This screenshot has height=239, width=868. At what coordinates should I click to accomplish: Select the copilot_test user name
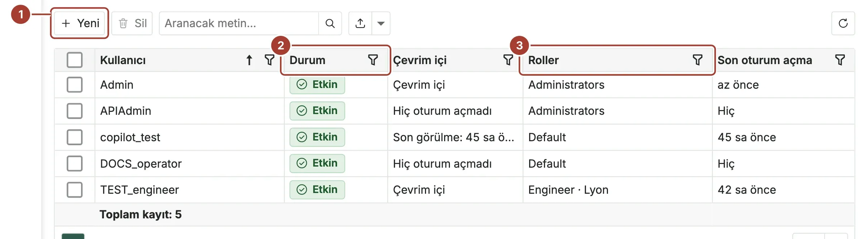pos(130,138)
